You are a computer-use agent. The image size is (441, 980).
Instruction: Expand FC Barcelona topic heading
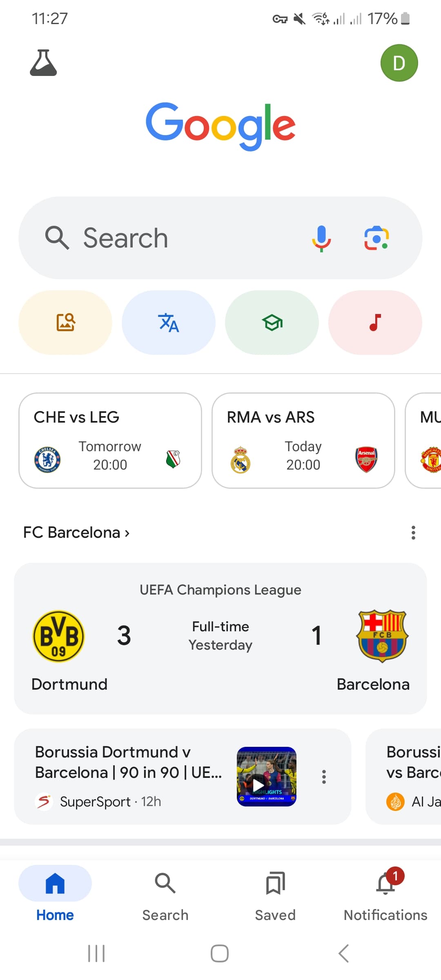click(76, 532)
